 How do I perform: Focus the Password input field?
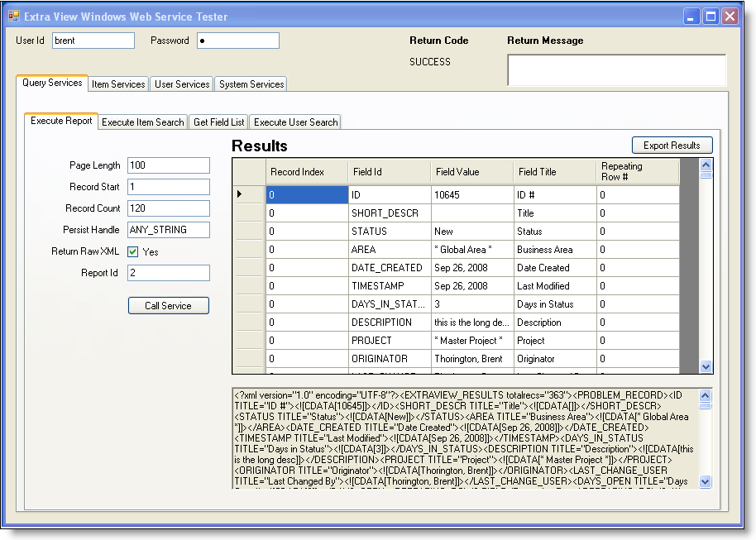238,41
